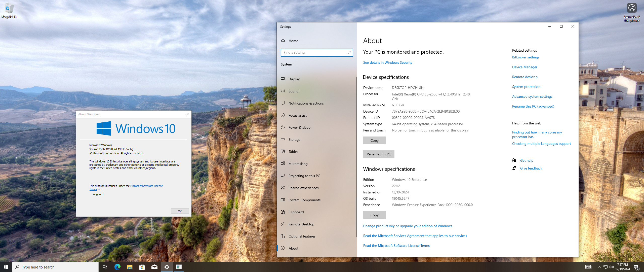Select Multitasking in the System menu
Image resolution: width=644 pixels, height=272 pixels.
(298, 164)
